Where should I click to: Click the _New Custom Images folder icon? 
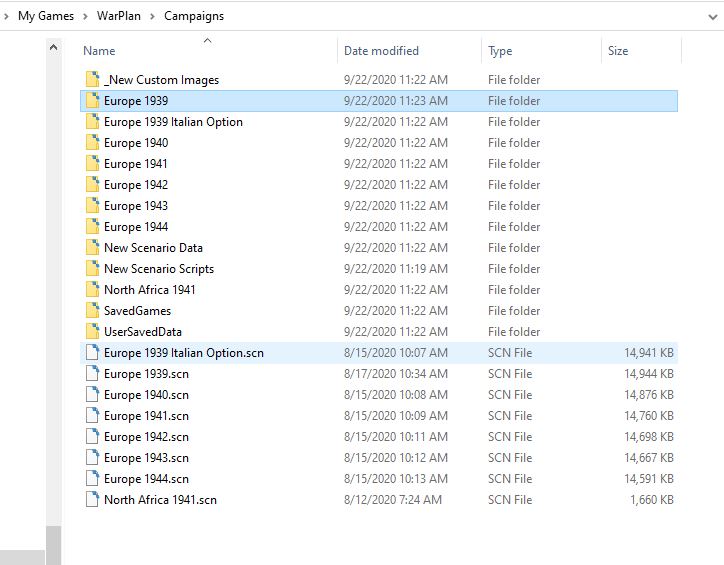pos(92,79)
